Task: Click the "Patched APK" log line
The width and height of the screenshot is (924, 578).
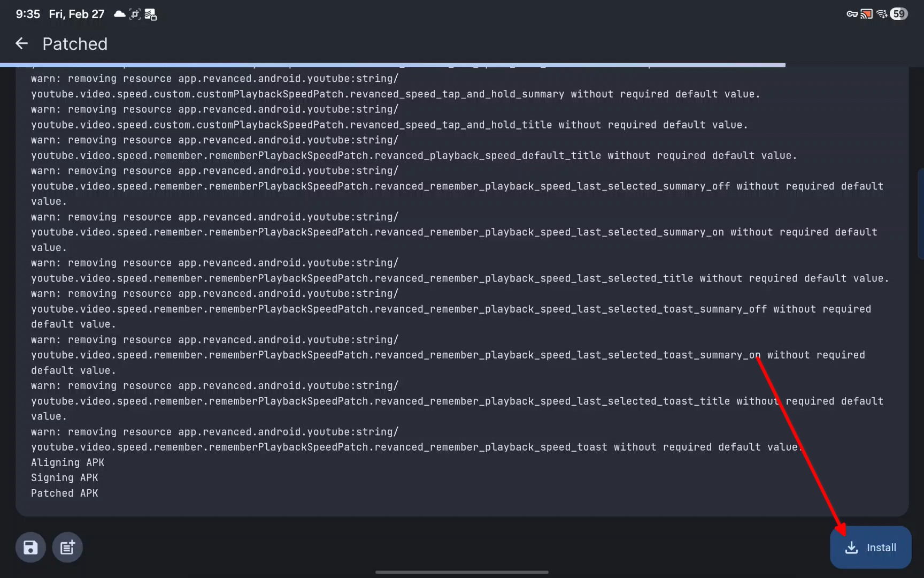Action: click(65, 493)
